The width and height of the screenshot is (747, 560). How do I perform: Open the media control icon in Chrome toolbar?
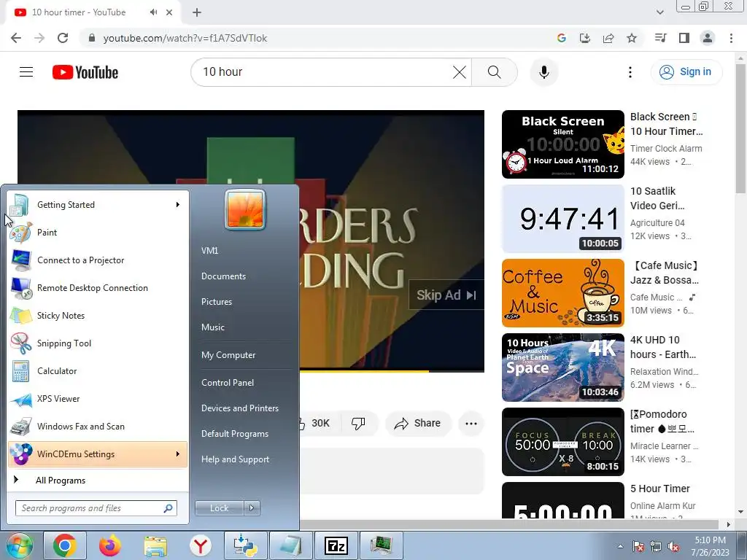click(660, 38)
